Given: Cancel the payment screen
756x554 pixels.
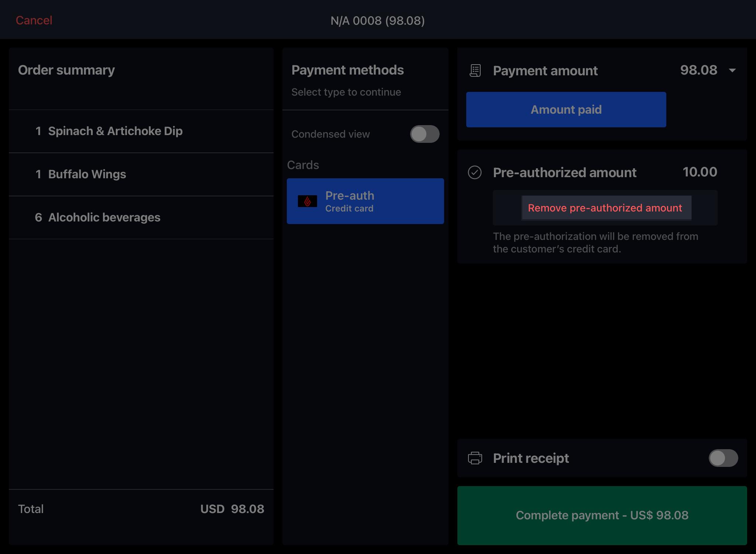Looking at the screenshot, I should 34,20.
